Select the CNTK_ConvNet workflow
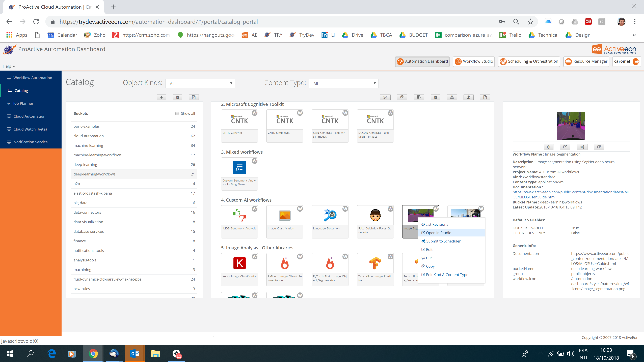Screen dimensions: 644x362 click(239, 126)
